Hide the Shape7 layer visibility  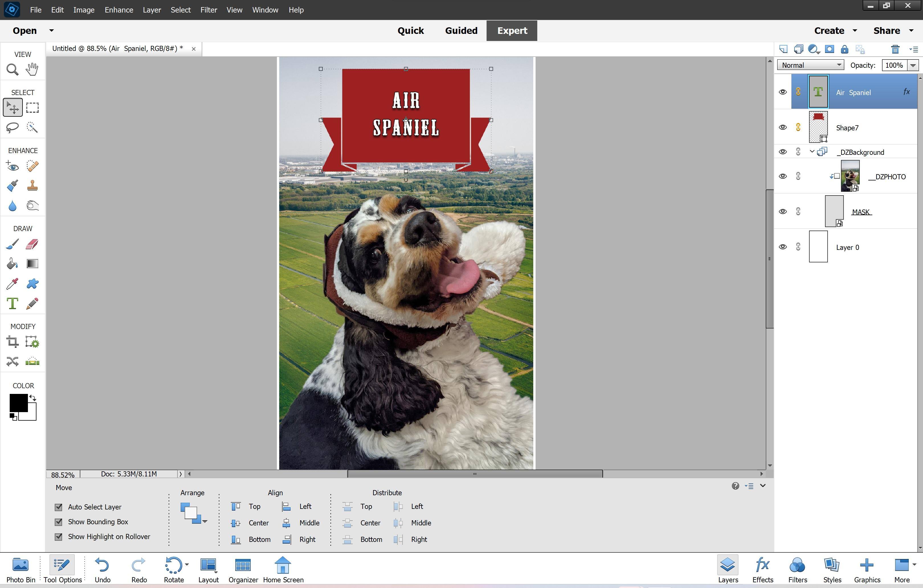point(783,128)
